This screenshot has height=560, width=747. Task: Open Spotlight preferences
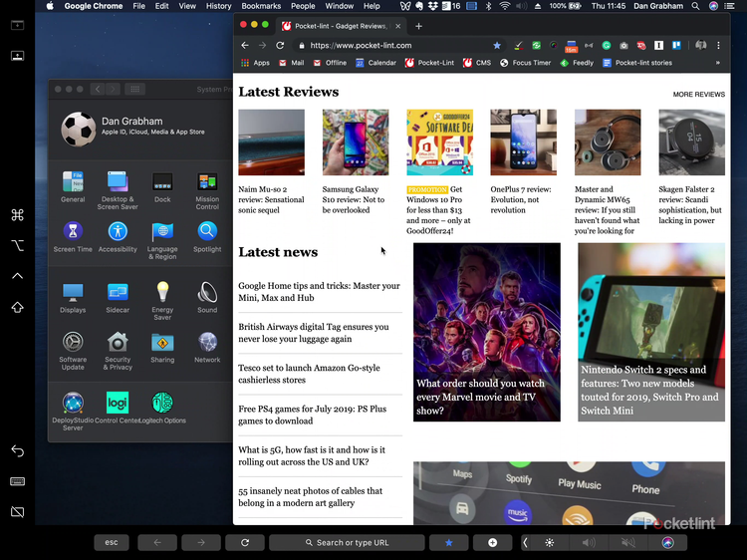pyautogui.click(x=207, y=236)
